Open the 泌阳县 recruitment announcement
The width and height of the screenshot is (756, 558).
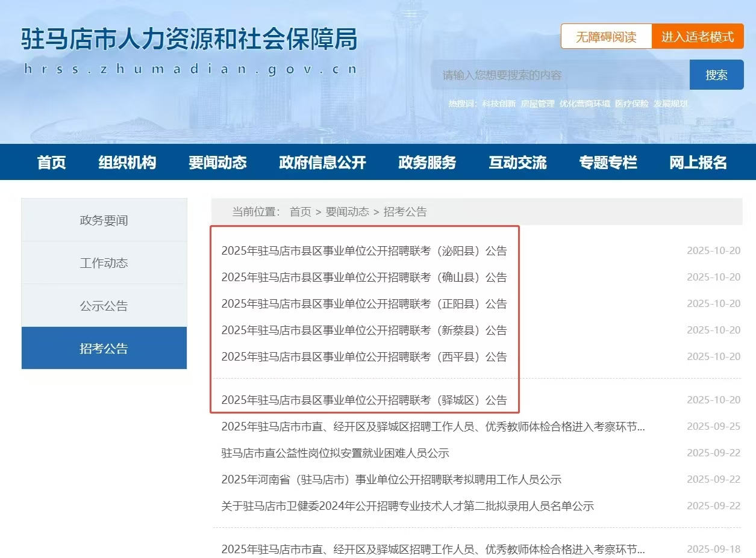pyautogui.click(x=364, y=251)
